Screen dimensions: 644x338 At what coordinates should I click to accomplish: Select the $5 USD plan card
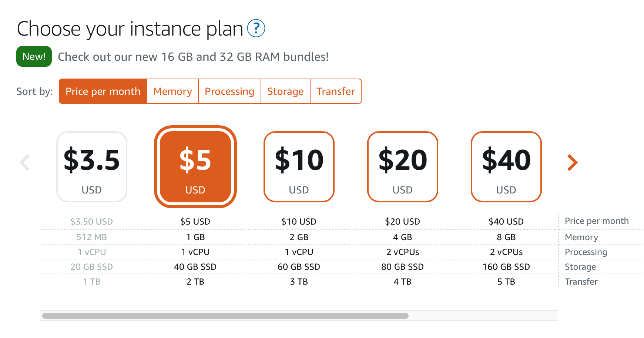tap(195, 167)
